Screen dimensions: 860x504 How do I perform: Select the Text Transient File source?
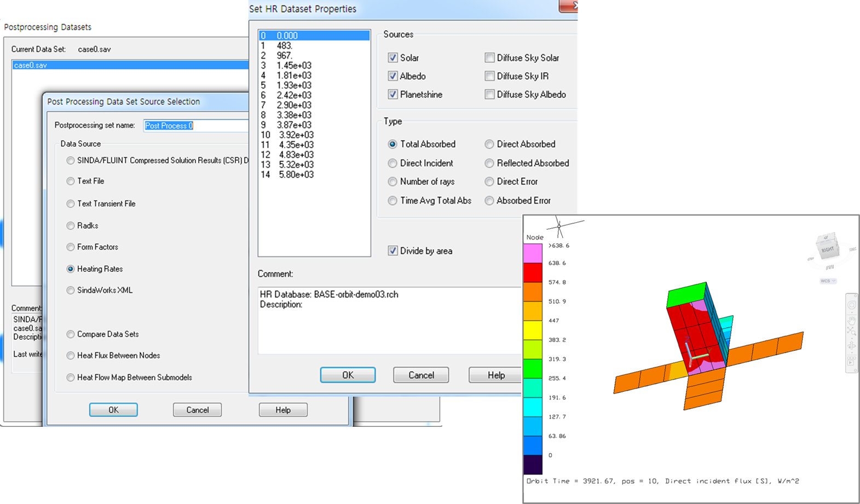(71, 204)
